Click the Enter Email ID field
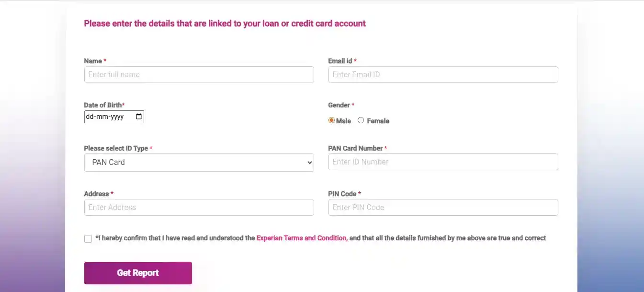The width and height of the screenshot is (644, 292). (x=442, y=74)
